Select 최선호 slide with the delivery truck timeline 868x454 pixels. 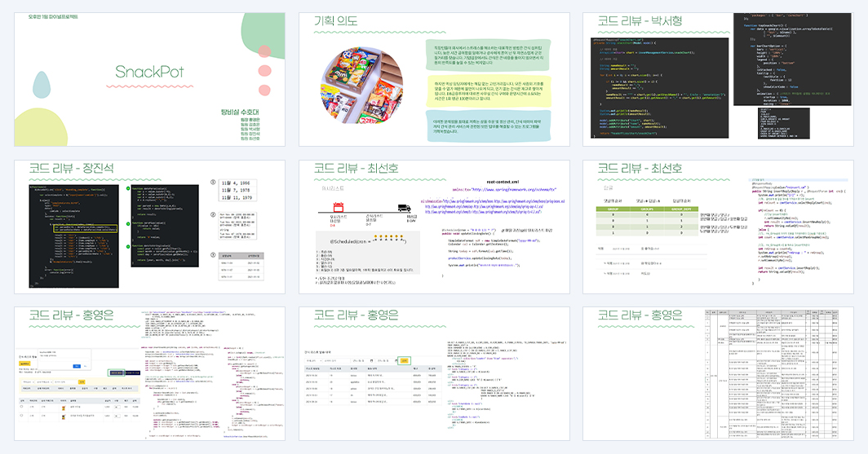coord(434,227)
